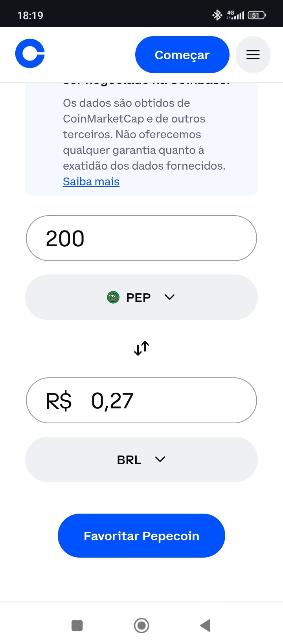Tap Android recent apps square button
Viewport: 283px width, 644px height.
click(77, 626)
